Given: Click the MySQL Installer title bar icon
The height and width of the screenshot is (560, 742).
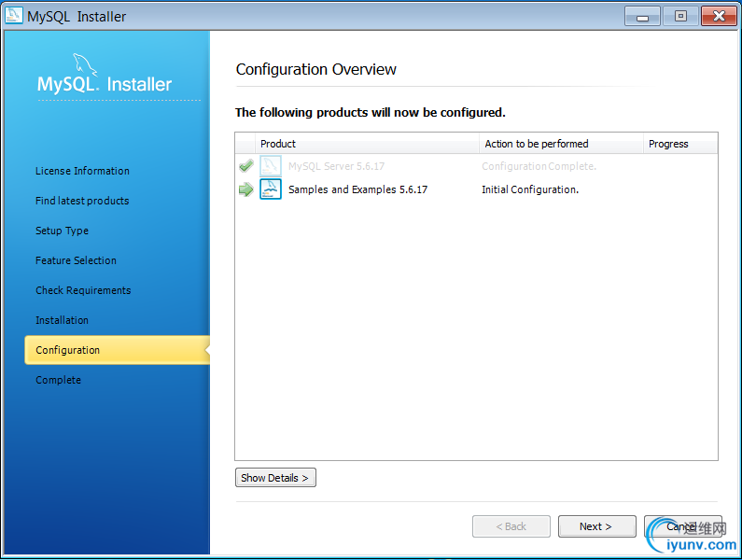Looking at the screenshot, I should 14,16.
